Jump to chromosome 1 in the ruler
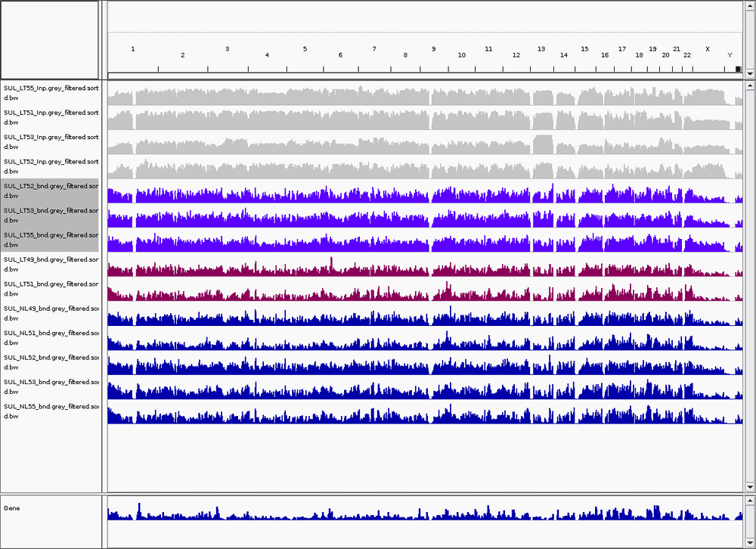 (x=133, y=49)
